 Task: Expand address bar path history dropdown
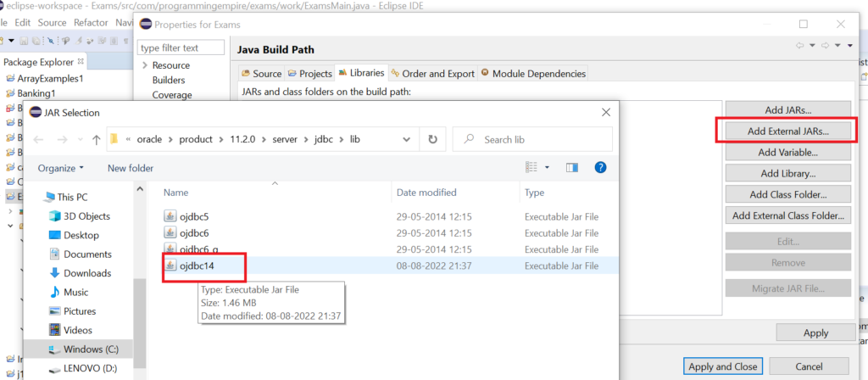coord(407,140)
